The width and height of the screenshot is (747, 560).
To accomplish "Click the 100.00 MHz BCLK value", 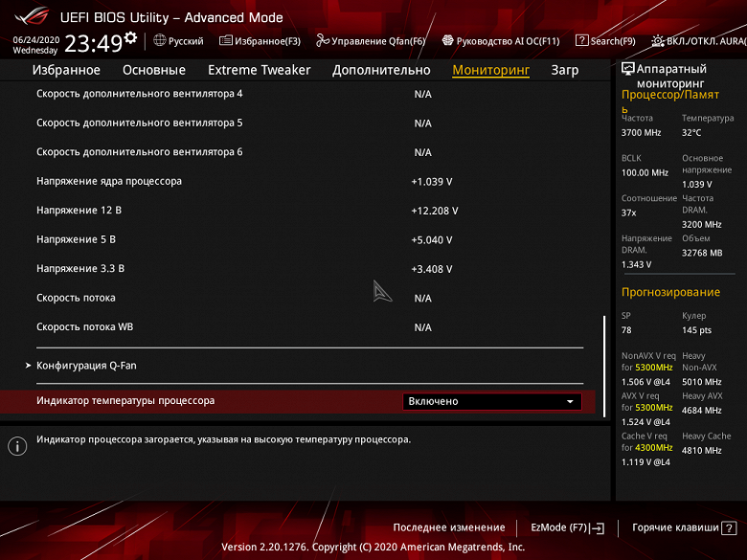I will (x=645, y=173).
